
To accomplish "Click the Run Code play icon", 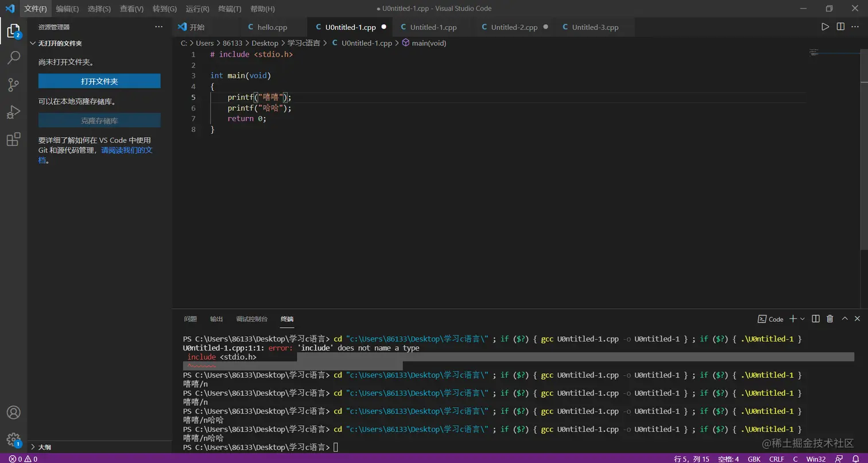I will point(825,27).
